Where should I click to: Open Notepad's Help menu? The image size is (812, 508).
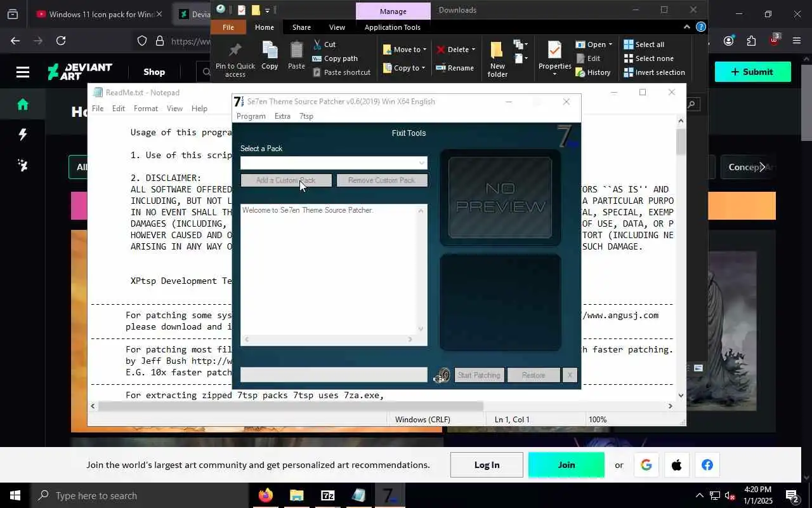coord(199,109)
